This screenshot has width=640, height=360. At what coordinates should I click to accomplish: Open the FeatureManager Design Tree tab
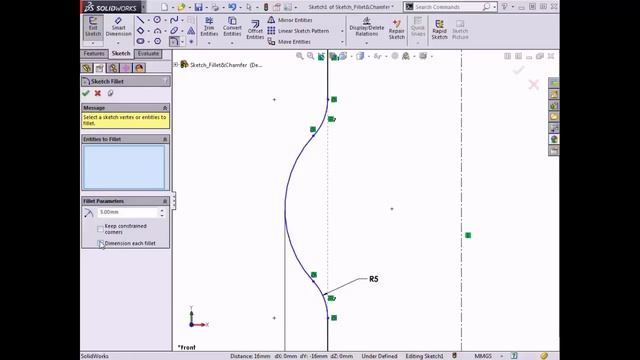click(x=87, y=68)
